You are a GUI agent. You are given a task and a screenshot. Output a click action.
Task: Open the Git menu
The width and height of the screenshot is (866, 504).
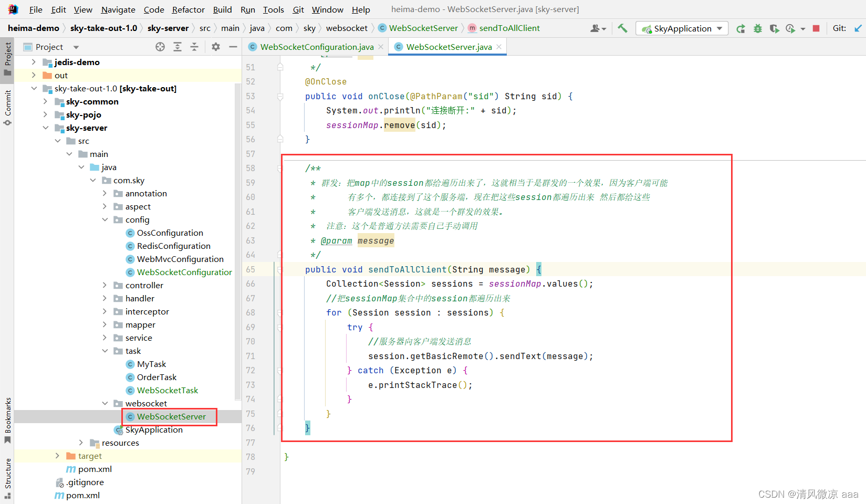298,9
